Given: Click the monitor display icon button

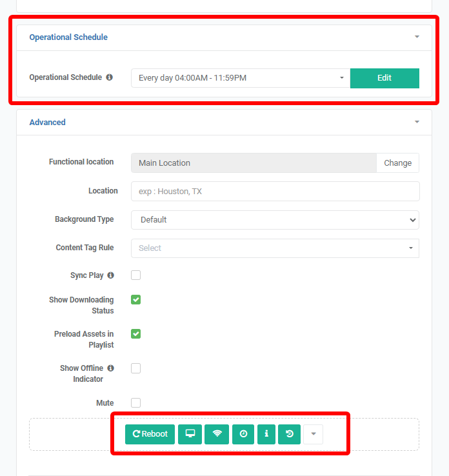Looking at the screenshot, I should click(x=190, y=434).
